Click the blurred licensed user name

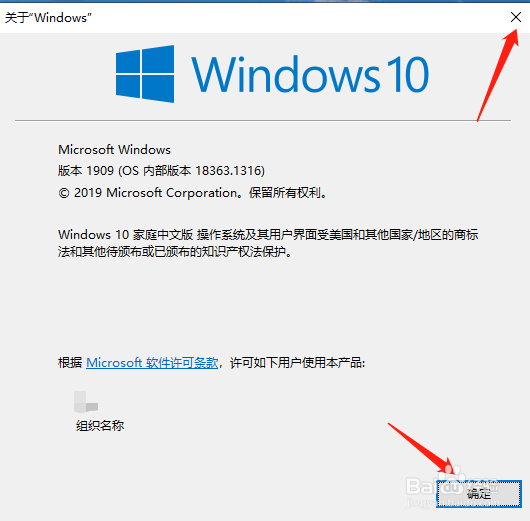(x=86, y=402)
